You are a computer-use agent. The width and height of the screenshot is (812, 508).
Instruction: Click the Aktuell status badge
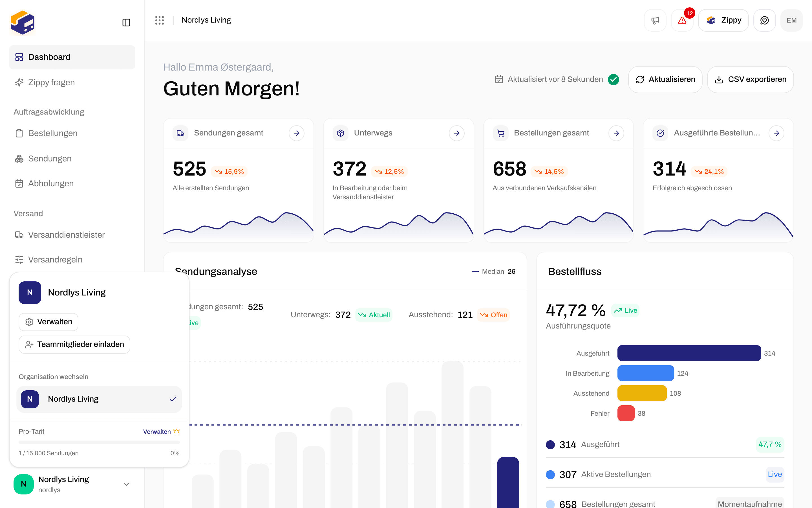[x=374, y=315]
